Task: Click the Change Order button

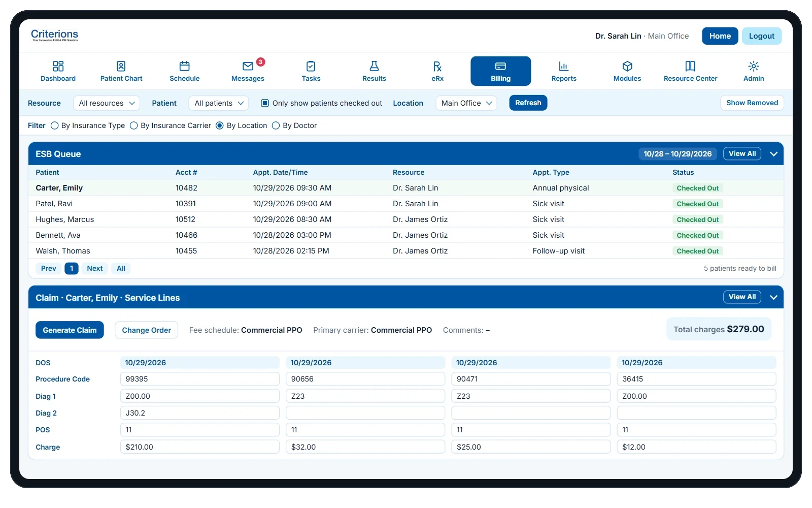Action: click(x=146, y=330)
